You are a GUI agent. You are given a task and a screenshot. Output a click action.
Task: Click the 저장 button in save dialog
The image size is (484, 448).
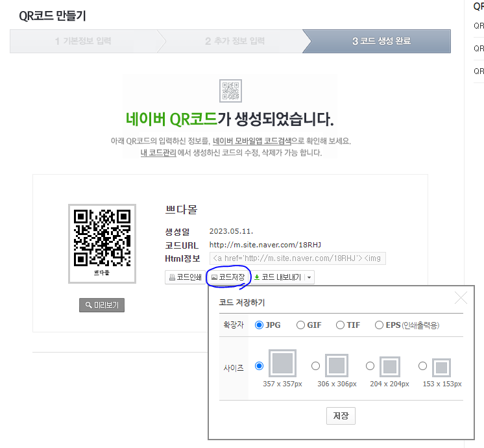tap(341, 416)
